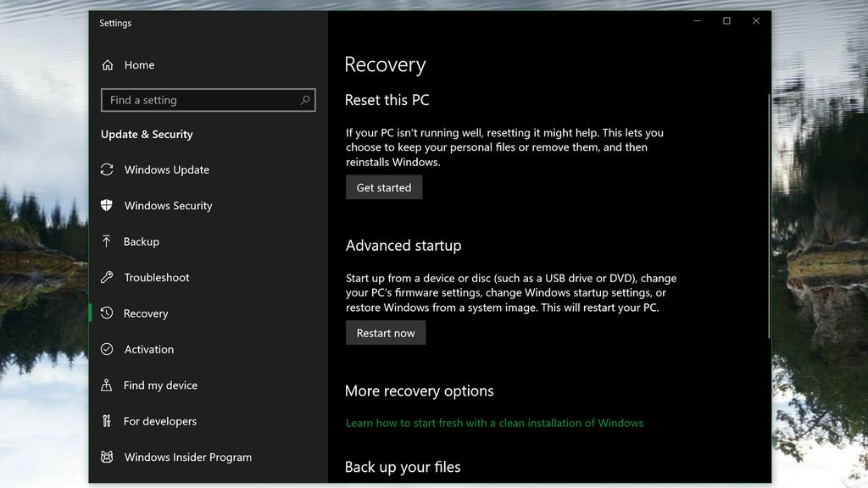Navigate to the Activation settings page

(153, 349)
